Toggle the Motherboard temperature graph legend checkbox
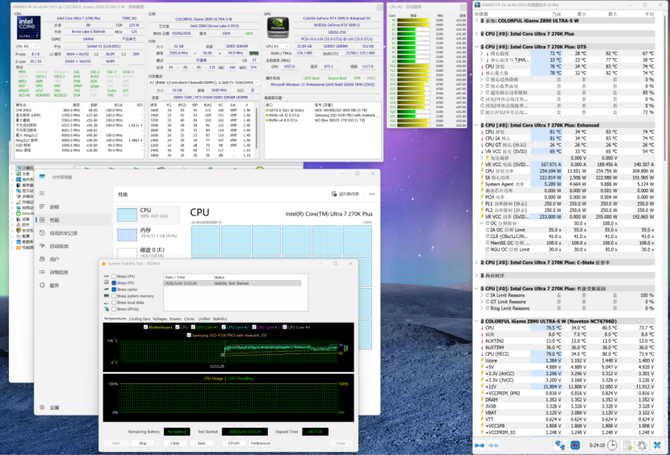 146,327
